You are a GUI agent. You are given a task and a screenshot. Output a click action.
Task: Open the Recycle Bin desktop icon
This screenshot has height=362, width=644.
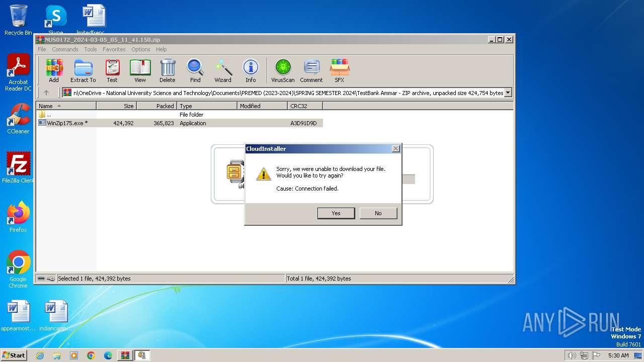pos(18,20)
